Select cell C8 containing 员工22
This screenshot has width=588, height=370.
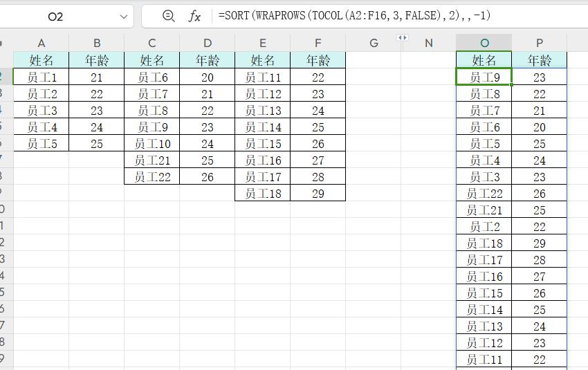pyautogui.click(x=152, y=176)
